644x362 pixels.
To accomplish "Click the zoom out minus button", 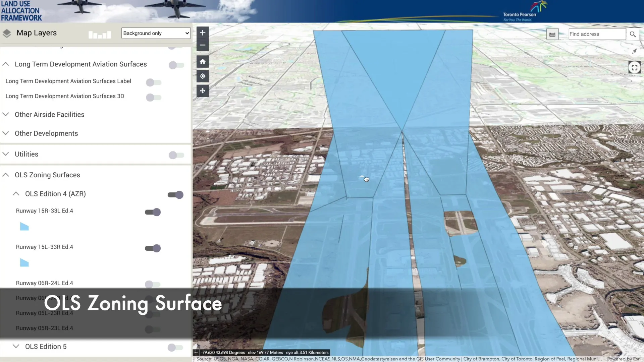I will click(203, 45).
